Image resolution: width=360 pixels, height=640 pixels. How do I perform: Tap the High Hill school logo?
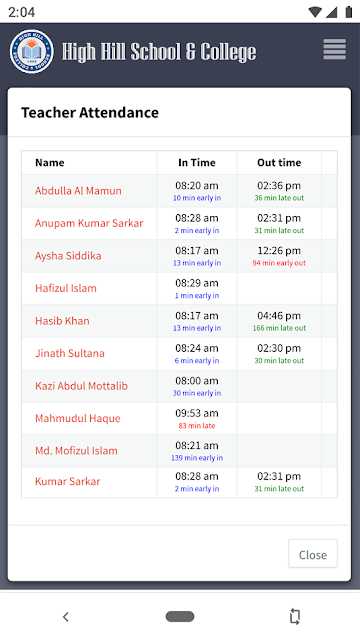tap(31, 51)
